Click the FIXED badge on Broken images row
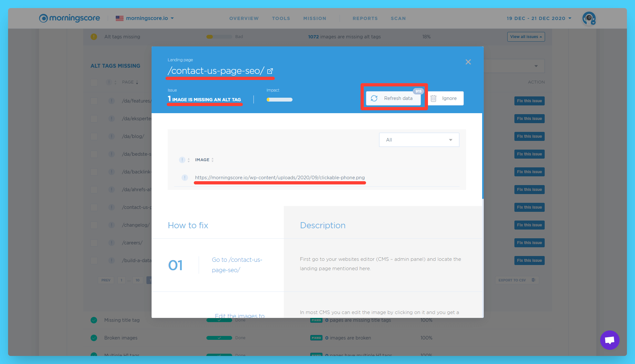635x364 pixels. (x=316, y=338)
